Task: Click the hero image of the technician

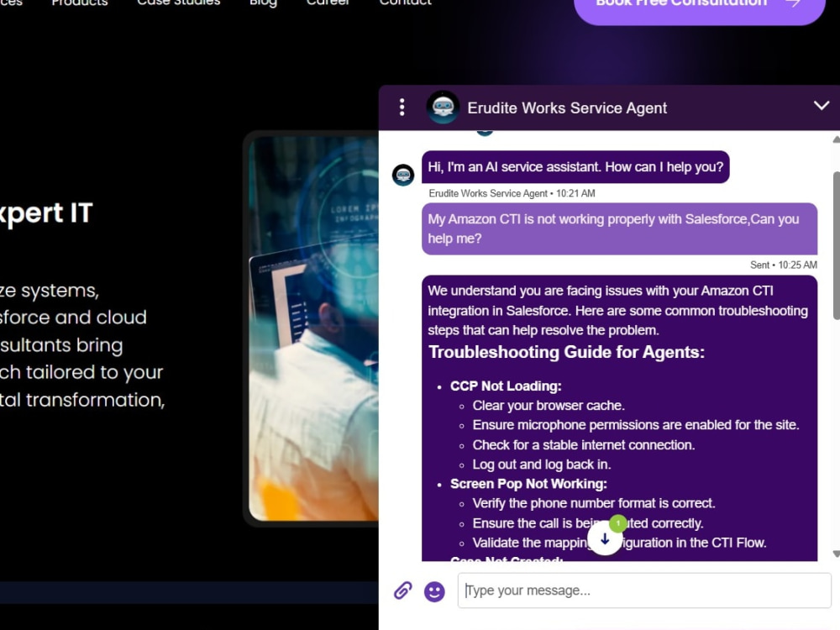Action: tap(313, 328)
